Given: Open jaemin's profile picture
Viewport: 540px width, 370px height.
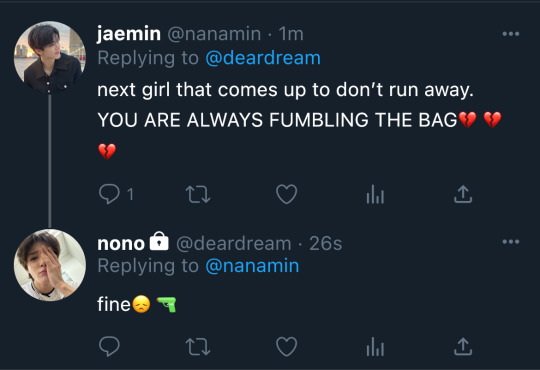Looking at the screenshot, I should pos(50,57).
